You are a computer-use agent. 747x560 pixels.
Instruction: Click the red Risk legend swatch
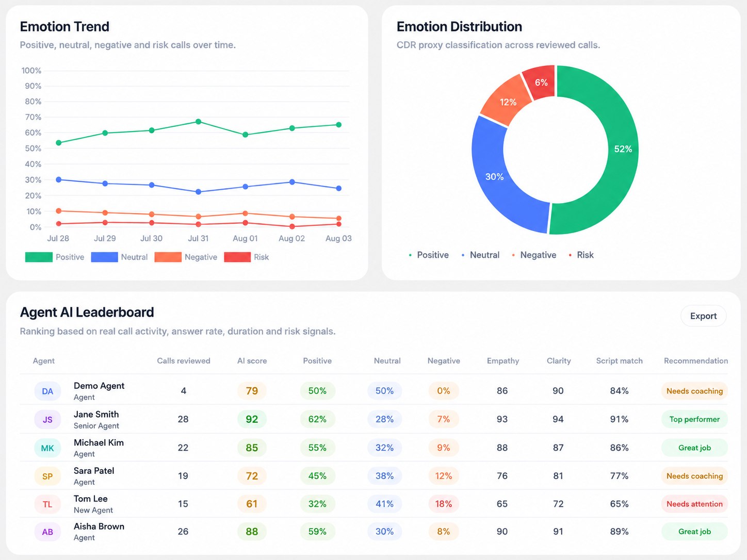pyautogui.click(x=237, y=257)
